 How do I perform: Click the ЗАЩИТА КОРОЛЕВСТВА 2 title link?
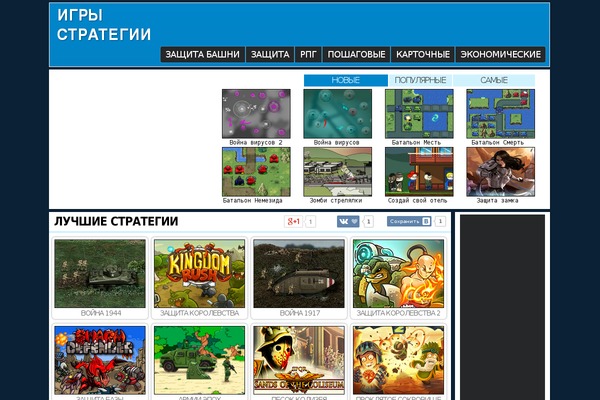(x=398, y=313)
